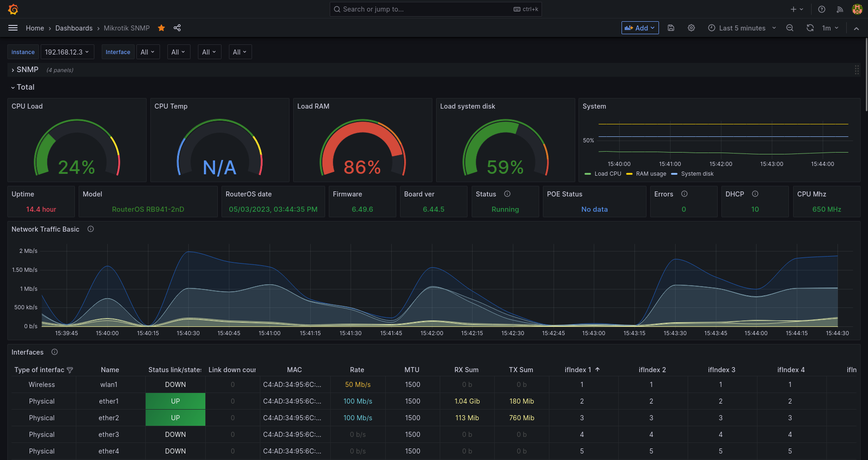868x460 pixels.
Task: Share the dashboard via share icon
Action: coord(177,28)
